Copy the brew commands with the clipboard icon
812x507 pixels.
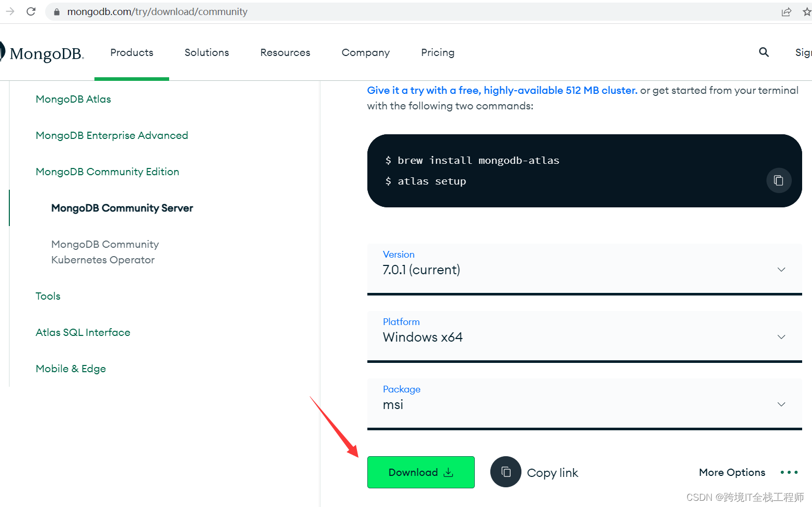point(778,180)
